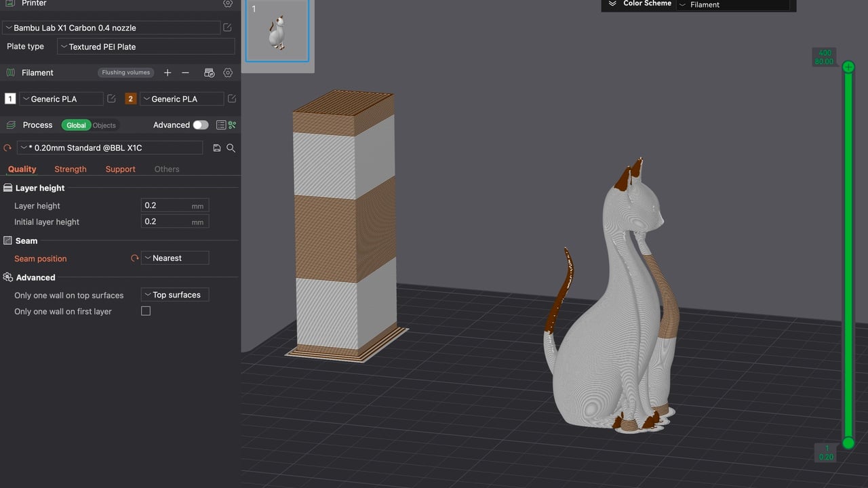
Task: Open the AMS filament sync icon
Action: (209, 72)
